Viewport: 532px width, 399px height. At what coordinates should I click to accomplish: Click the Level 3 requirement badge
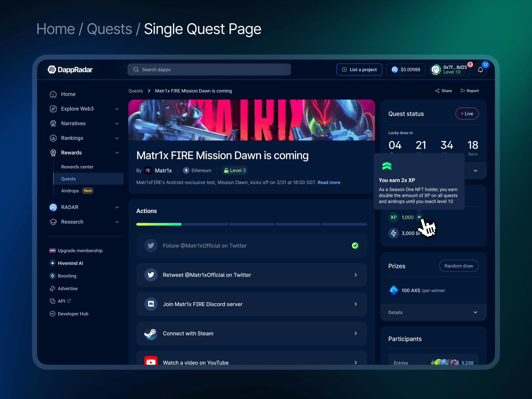[x=235, y=170]
